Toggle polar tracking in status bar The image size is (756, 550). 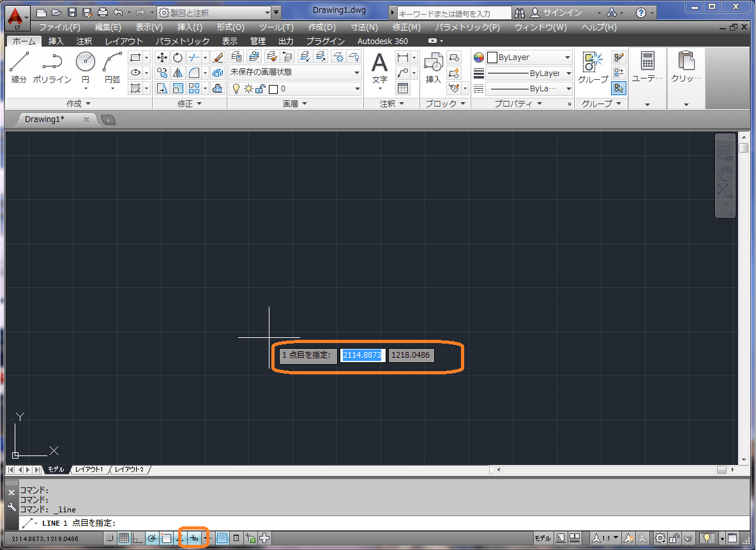(152, 538)
